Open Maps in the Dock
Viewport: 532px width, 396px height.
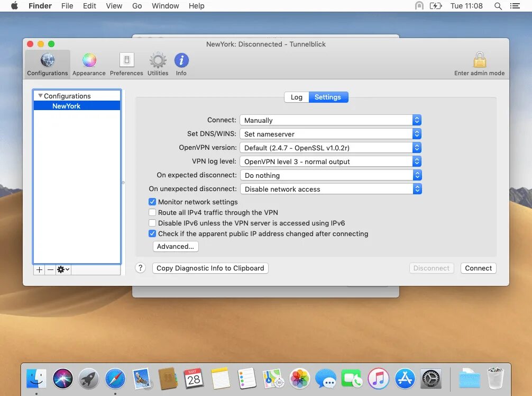[x=273, y=379]
